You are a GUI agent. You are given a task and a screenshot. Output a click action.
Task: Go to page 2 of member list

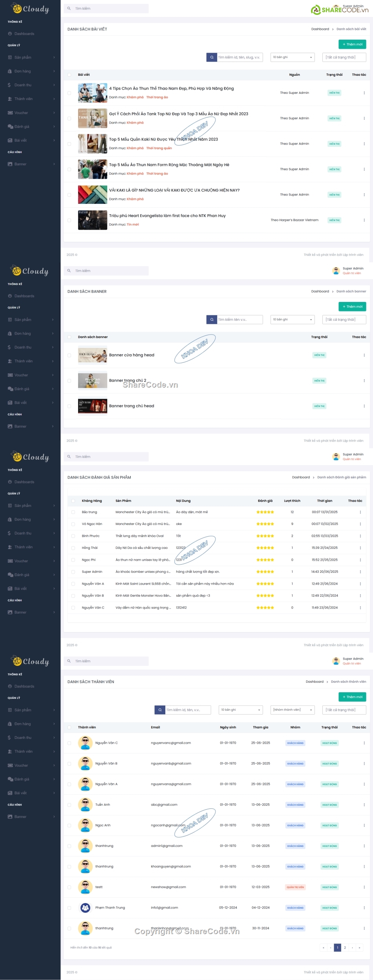click(x=345, y=948)
